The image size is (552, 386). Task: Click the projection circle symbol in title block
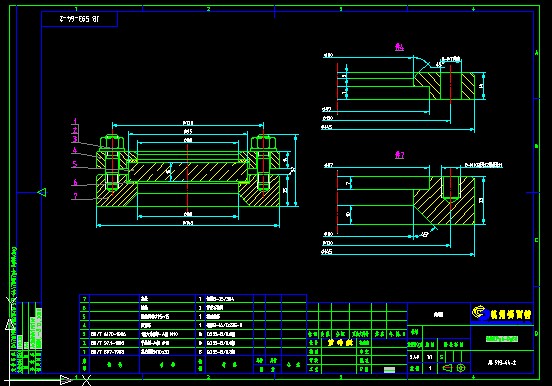click(x=461, y=368)
